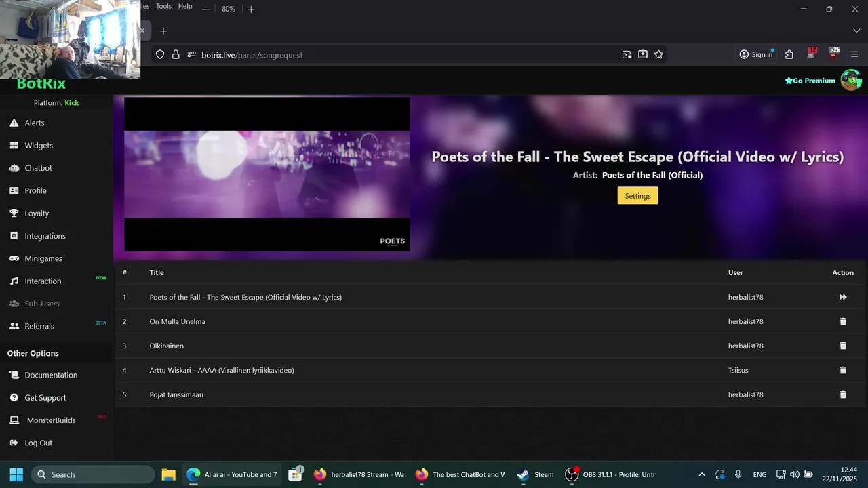
Task: Open the ENG language switcher
Action: click(760, 474)
